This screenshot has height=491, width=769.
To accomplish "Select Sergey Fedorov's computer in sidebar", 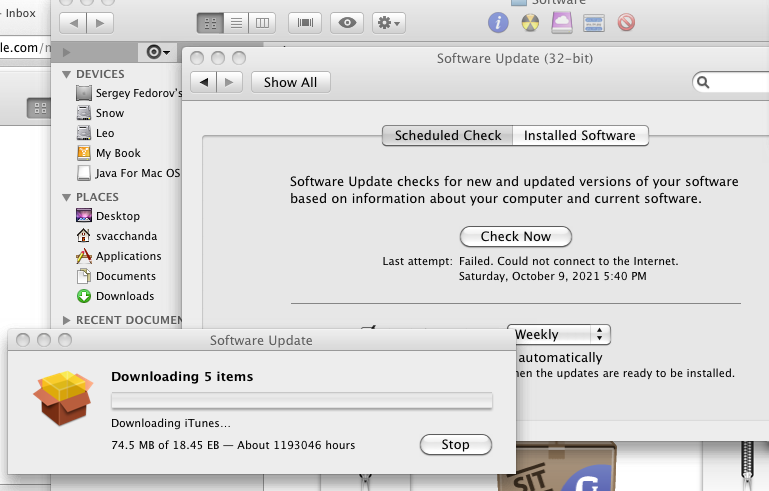I will coord(129,93).
